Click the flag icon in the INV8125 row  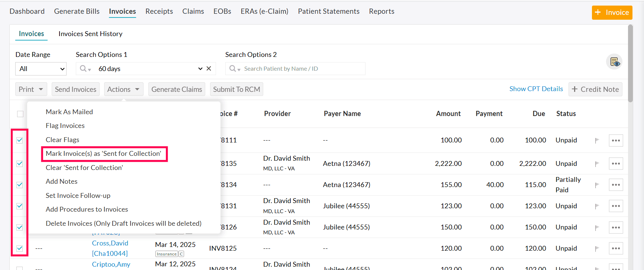click(x=597, y=249)
